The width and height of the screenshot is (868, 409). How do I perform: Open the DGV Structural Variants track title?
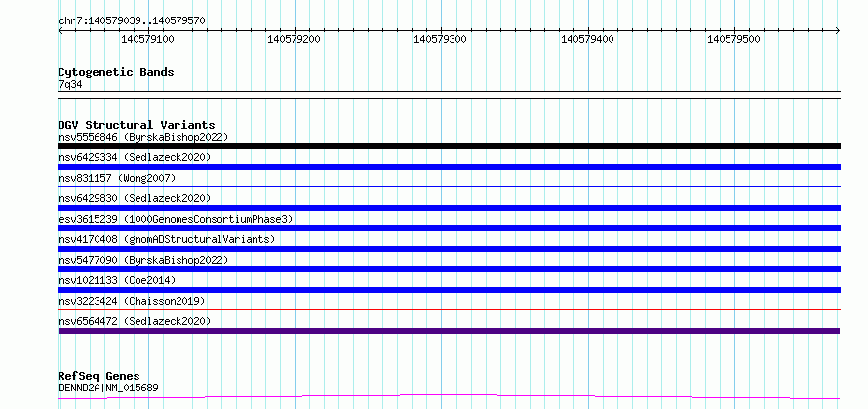[x=137, y=125]
